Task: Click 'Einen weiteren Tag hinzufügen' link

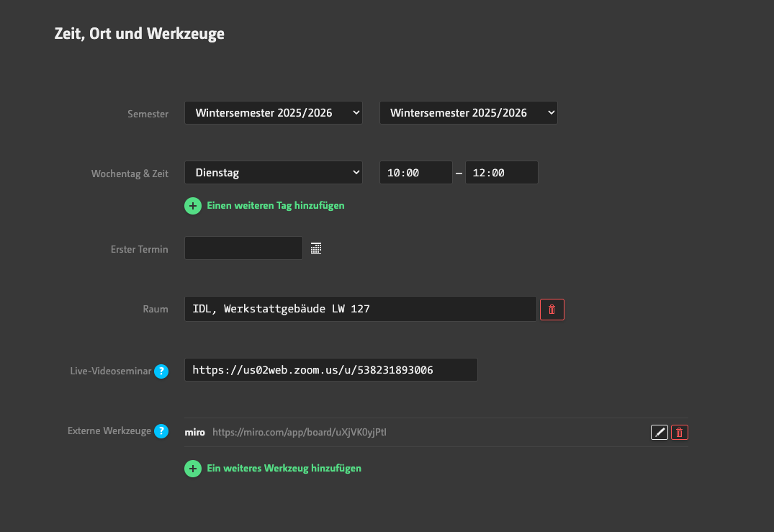Action: coord(276,206)
